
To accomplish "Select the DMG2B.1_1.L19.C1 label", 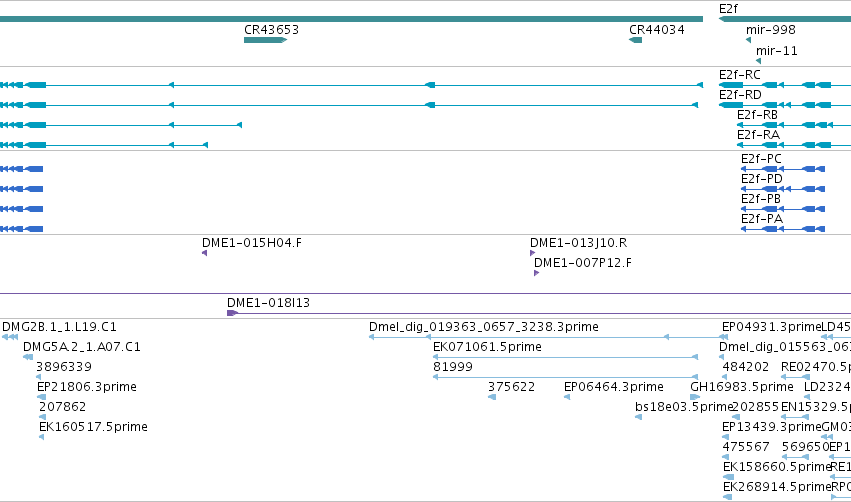I will 59,327.
